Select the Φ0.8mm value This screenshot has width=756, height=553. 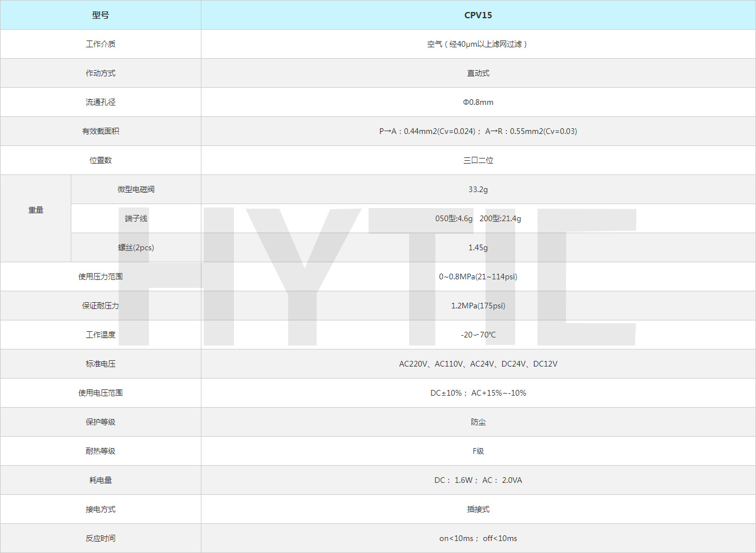pos(478,102)
